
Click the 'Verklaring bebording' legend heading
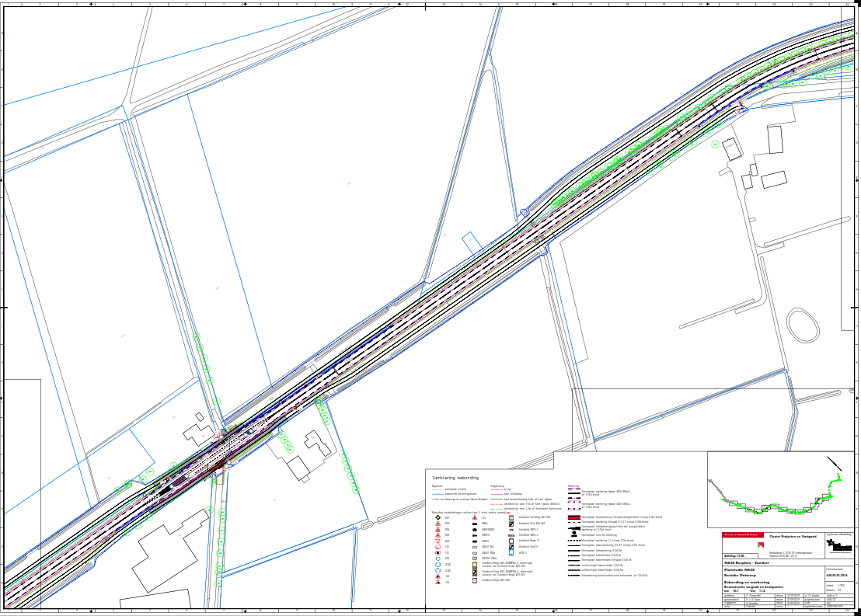point(455,478)
